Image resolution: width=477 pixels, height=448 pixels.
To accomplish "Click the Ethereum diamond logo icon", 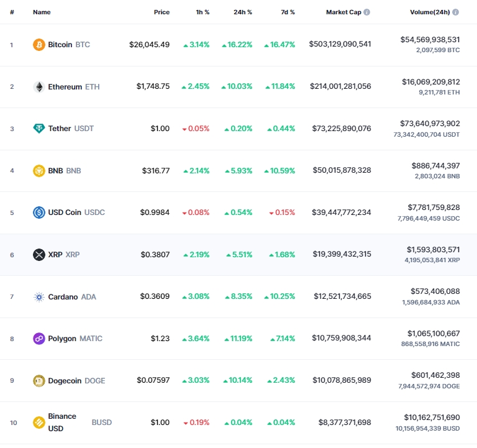I will 39,87.
